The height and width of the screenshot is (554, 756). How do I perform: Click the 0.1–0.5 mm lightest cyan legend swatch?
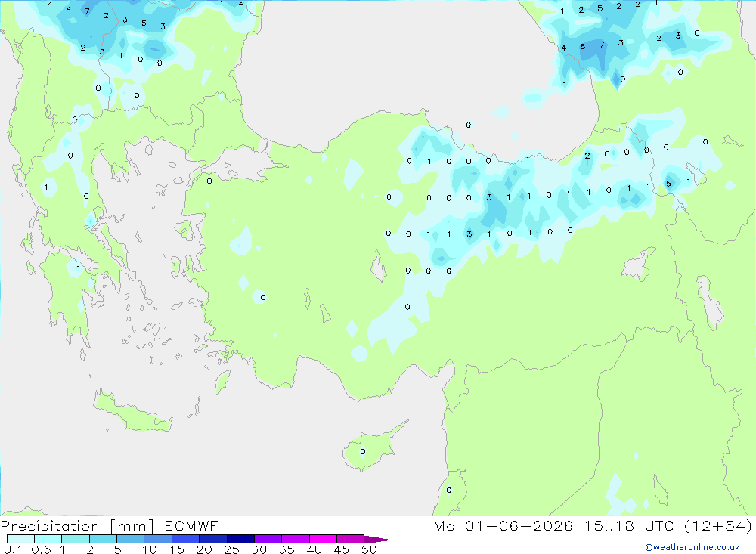(20, 539)
